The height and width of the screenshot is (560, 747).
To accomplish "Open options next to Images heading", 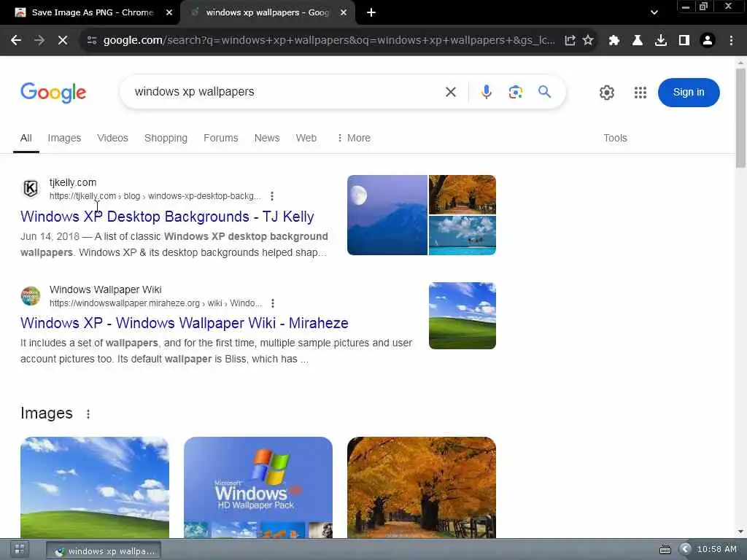I will point(88,414).
